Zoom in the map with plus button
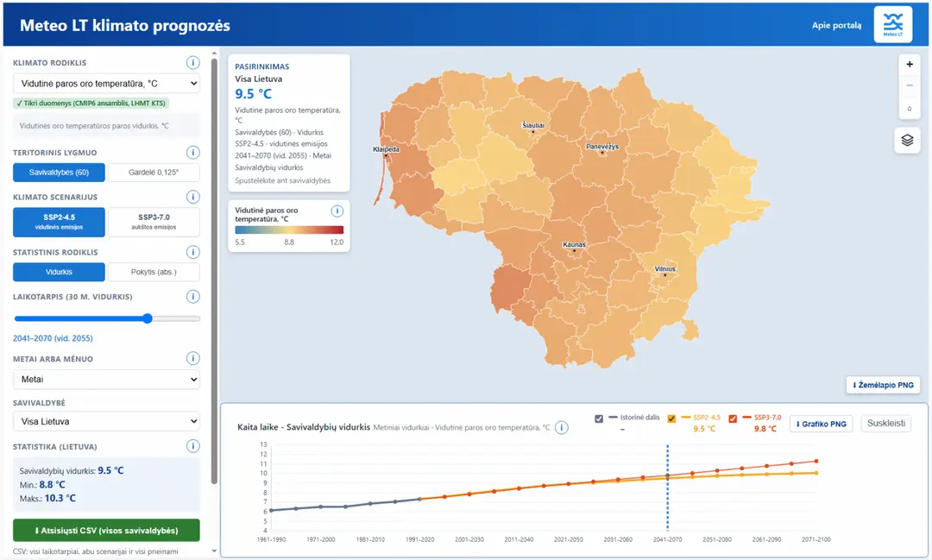Screen dimensions: 932x560 tap(910, 64)
